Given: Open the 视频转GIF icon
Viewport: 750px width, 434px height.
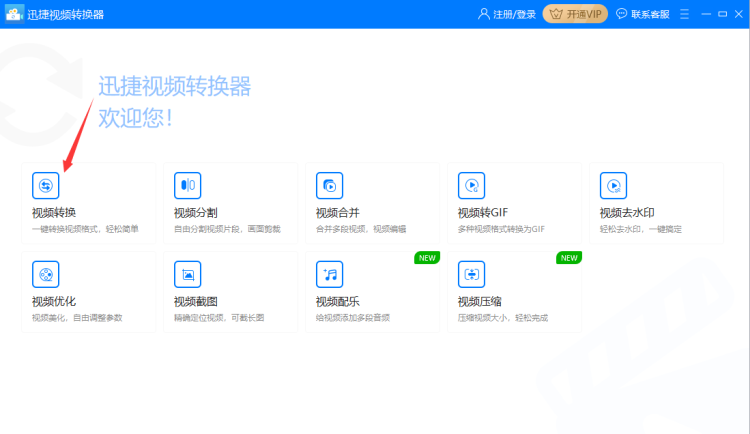Looking at the screenshot, I should click(472, 185).
